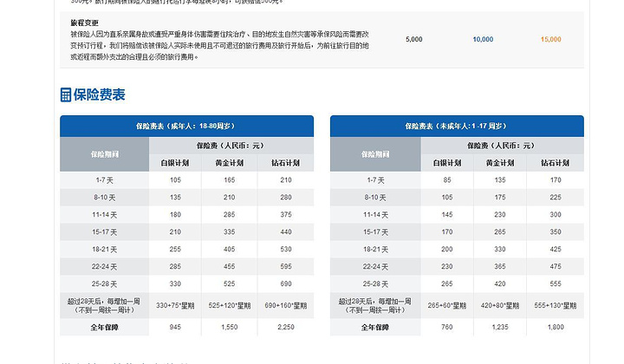
Task: Click 白银计划 column header in minor table
Action: pos(446,162)
